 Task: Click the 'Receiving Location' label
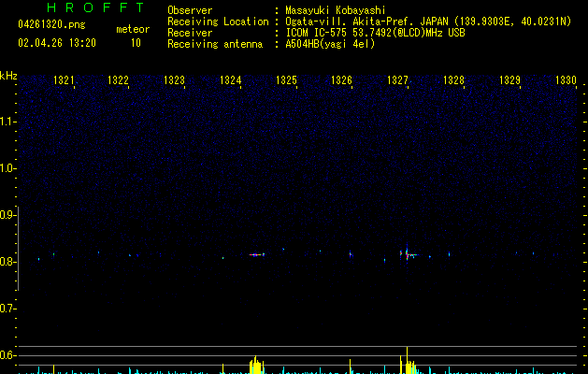[x=218, y=22]
